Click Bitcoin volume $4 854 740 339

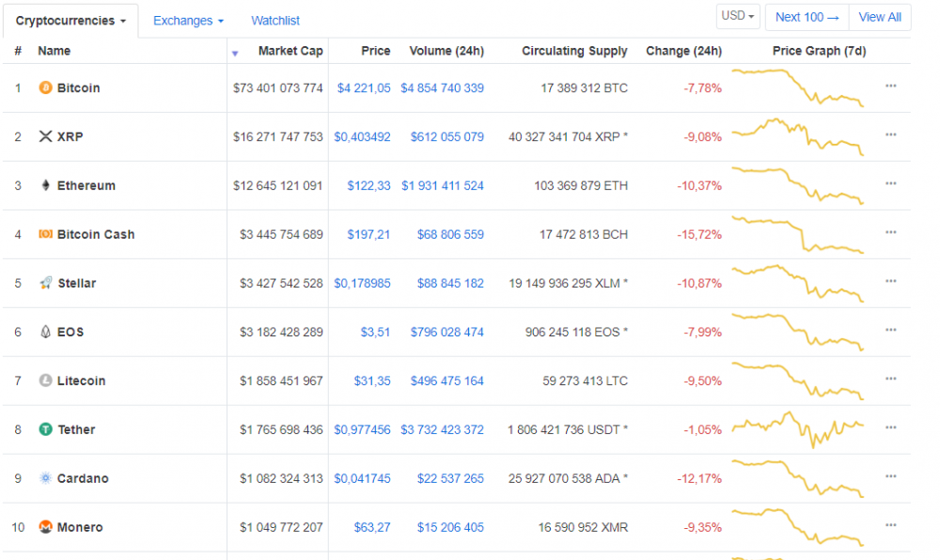[x=442, y=88]
